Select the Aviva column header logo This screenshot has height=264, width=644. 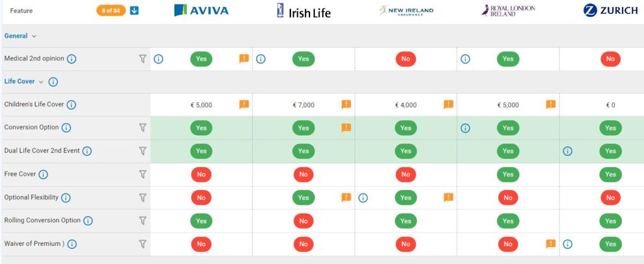coord(201,11)
